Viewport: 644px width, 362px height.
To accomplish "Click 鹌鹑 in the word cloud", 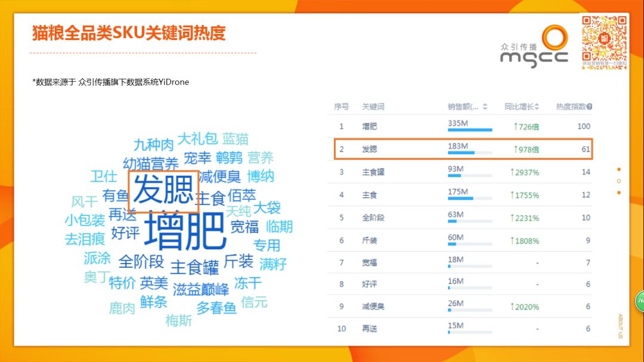I will pos(229,158).
